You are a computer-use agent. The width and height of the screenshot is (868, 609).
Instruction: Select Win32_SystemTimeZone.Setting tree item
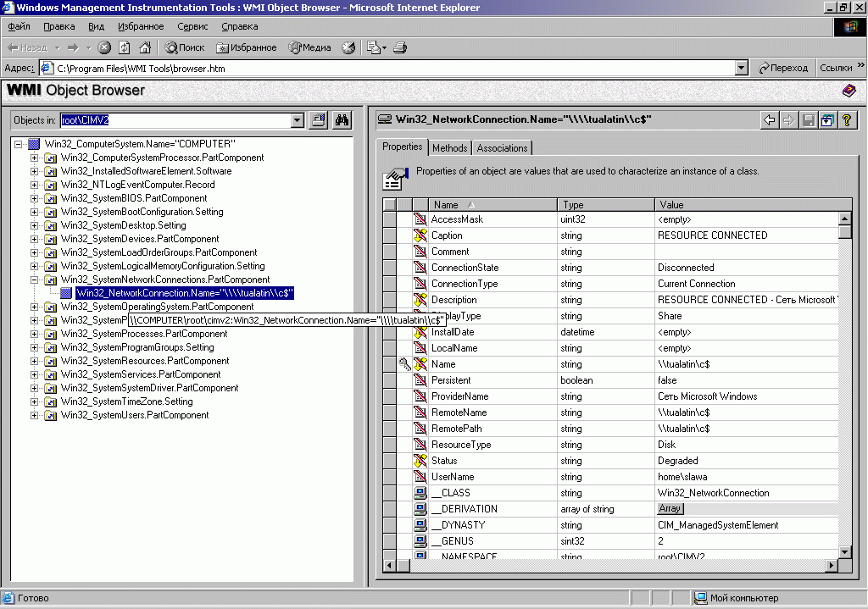pyautogui.click(x=127, y=401)
